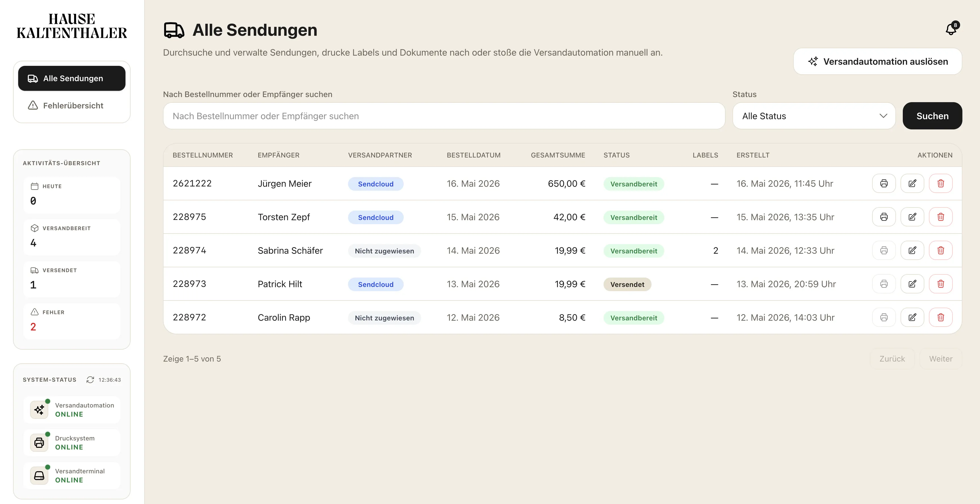Screen dimensions: 980x504
Task: Edit Sabrina Schäfer's shipment
Action: click(912, 250)
